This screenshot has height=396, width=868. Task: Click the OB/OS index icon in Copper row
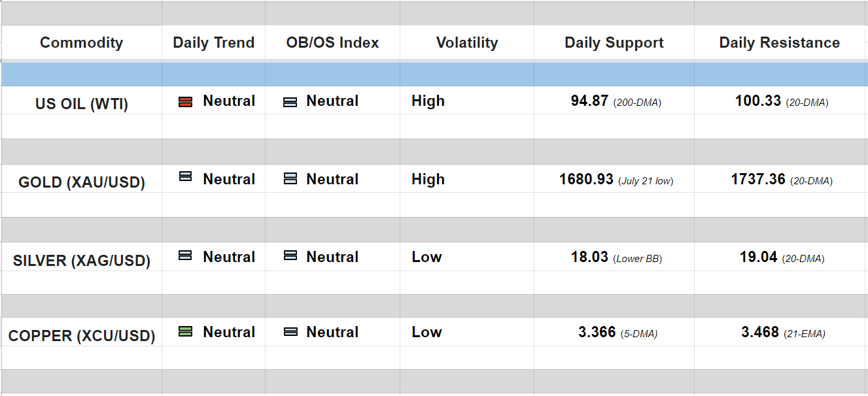coord(290,331)
